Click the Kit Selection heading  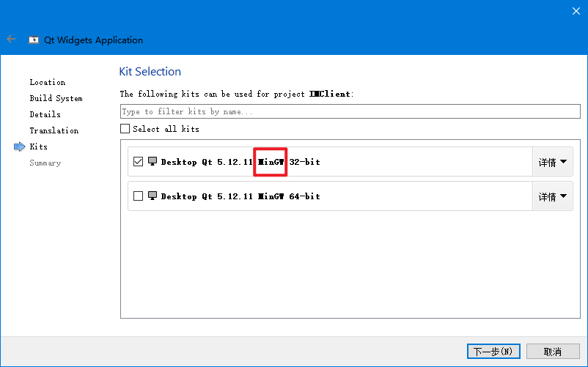coord(150,72)
